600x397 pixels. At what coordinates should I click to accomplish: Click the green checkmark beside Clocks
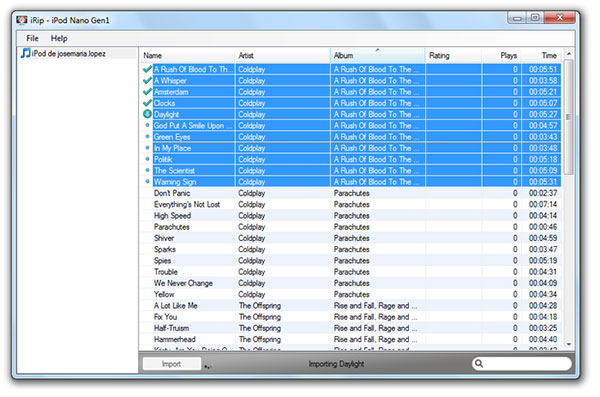[147, 103]
